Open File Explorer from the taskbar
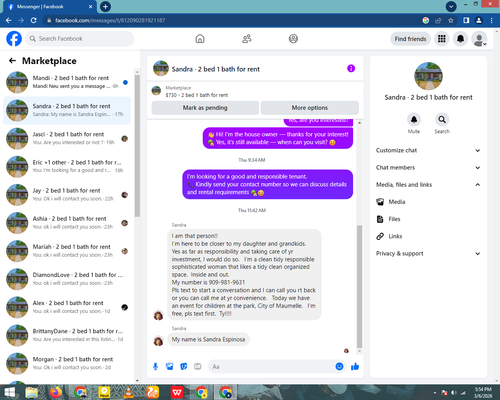Screen dimensions: 500x400 [32, 392]
